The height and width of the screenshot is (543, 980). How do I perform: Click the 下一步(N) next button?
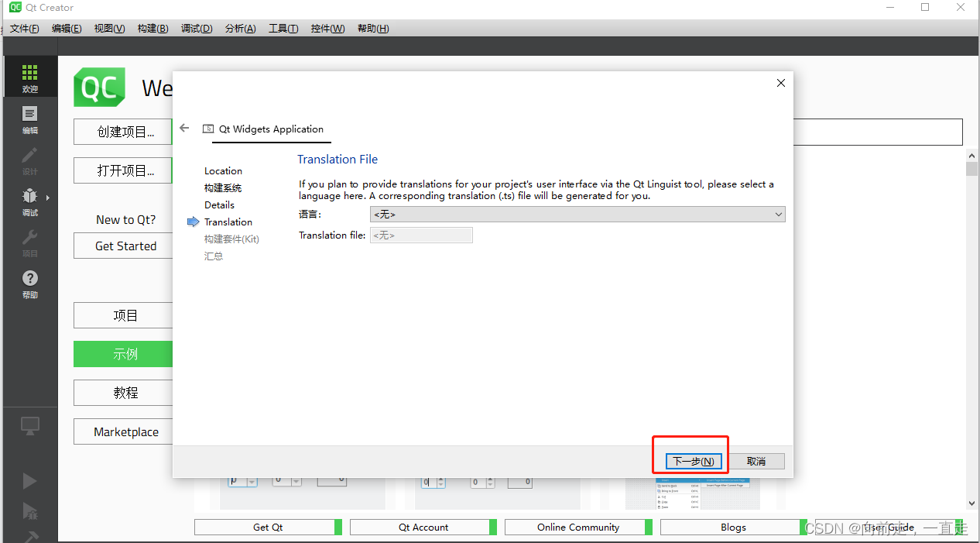(694, 461)
